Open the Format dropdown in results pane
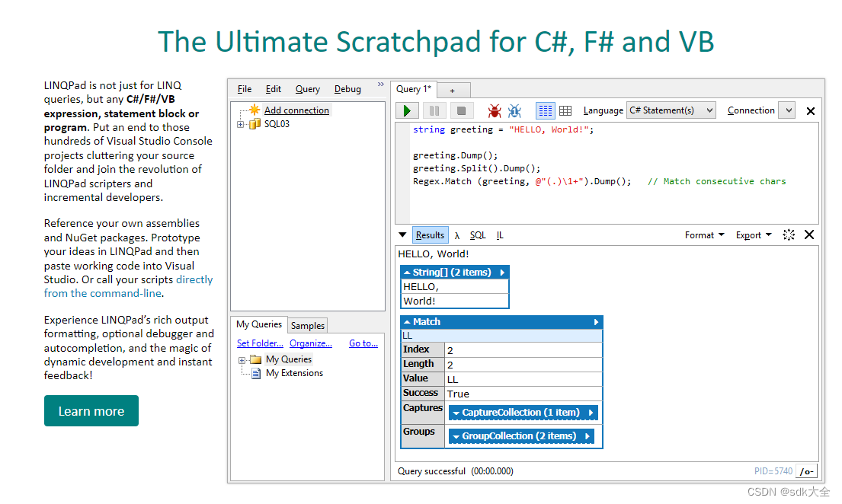This screenshot has height=504, width=842. [703, 234]
